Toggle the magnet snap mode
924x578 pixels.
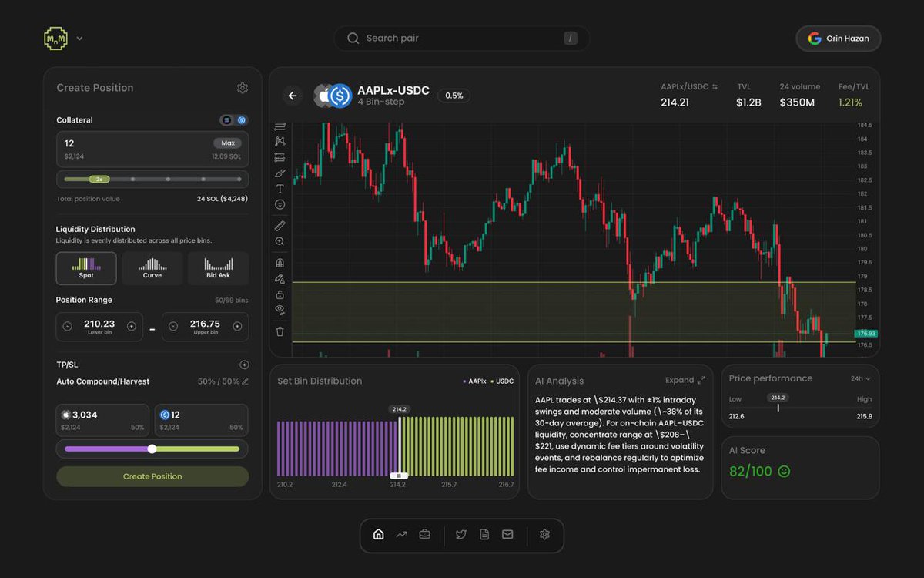(280, 263)
